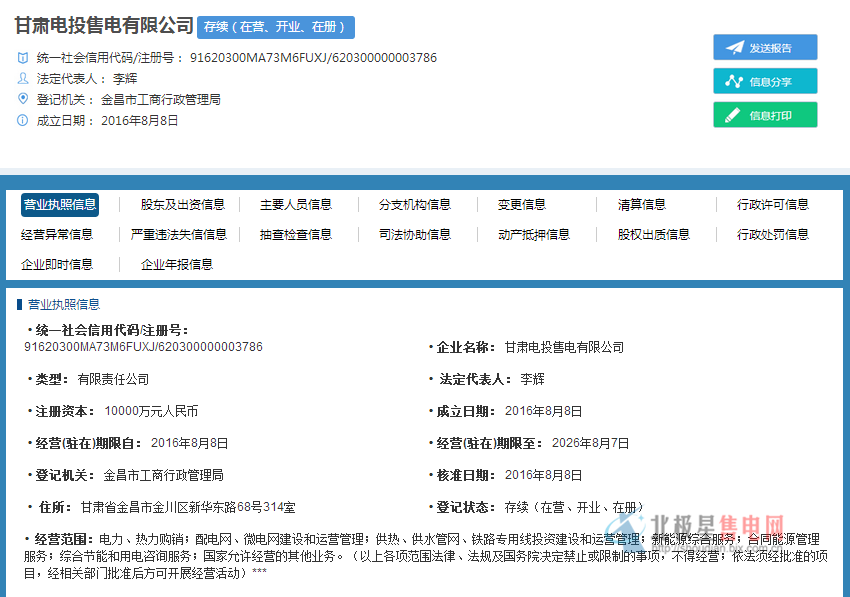This screenshot has height=597, width=850.
Task: Open the 分支机构信息 tab
Action: click(415, 204)
